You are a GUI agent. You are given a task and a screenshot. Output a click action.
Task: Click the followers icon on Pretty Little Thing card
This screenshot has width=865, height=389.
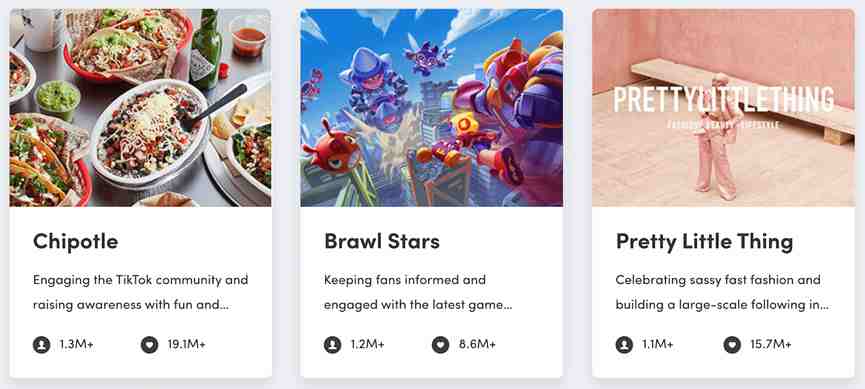click(624, 345)
